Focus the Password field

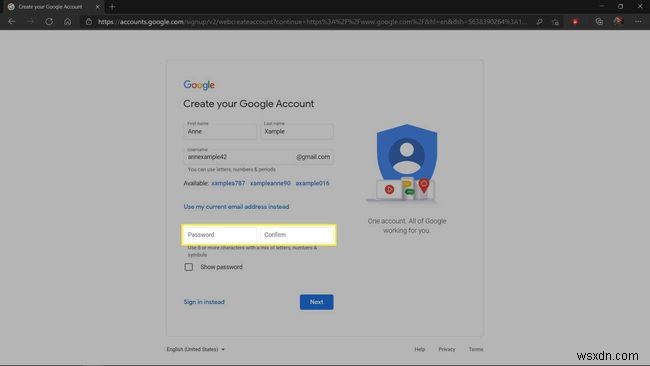[x=220, y=235]
